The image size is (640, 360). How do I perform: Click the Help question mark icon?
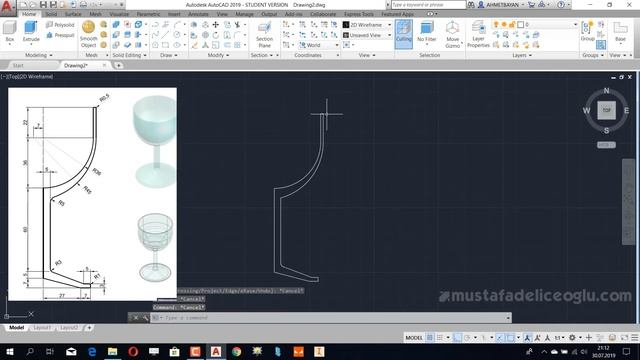[561, 4]
